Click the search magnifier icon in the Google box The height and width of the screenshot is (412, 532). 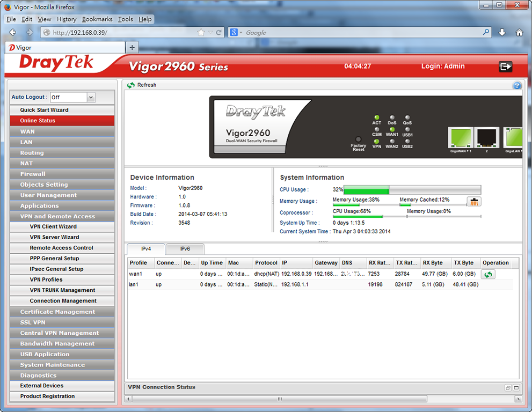[486, 32]
